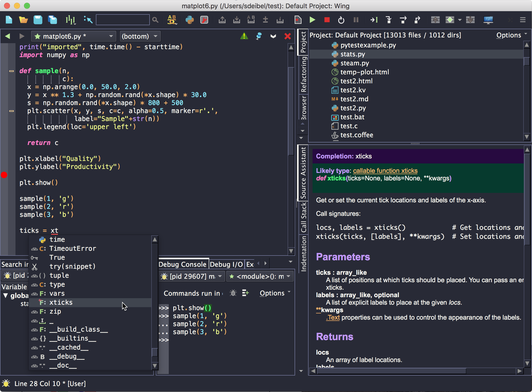Create a new file with toolbar icon
Screen dimensions: 532x392
[x=9, y=20]
